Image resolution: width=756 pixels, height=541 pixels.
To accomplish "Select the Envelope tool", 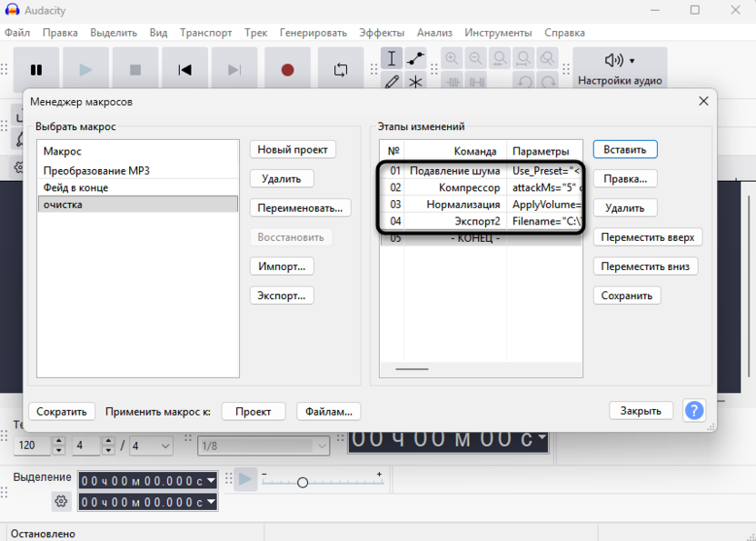I will point(415,59).
